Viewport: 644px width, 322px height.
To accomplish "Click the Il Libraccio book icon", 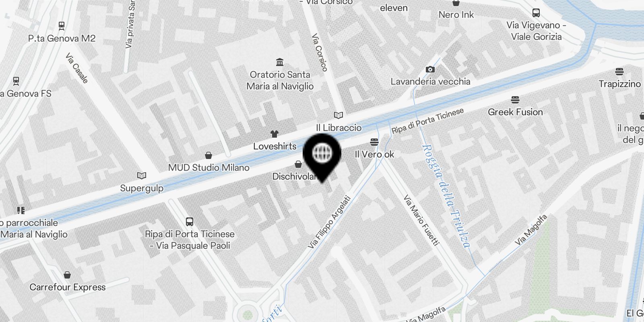I will [339, 116].
